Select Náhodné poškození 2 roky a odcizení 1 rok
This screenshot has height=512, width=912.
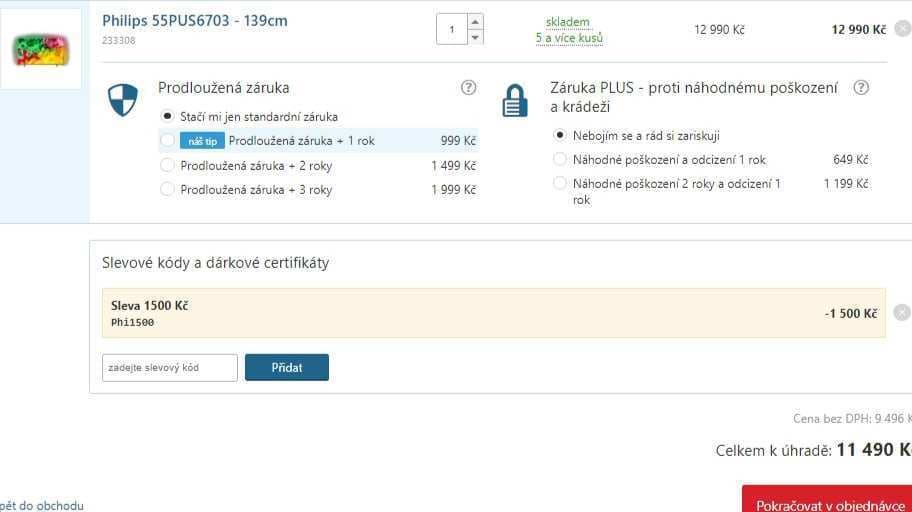(560, 183)
